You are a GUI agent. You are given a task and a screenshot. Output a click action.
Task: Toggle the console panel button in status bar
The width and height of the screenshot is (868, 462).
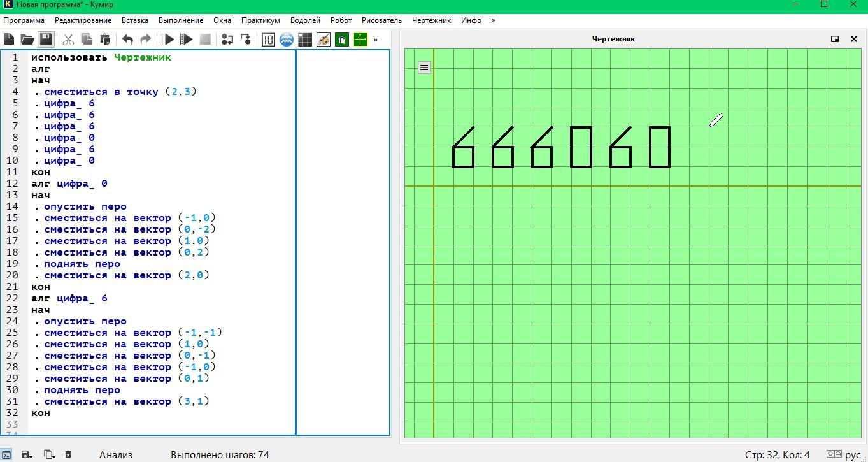(x=6, y=454)
